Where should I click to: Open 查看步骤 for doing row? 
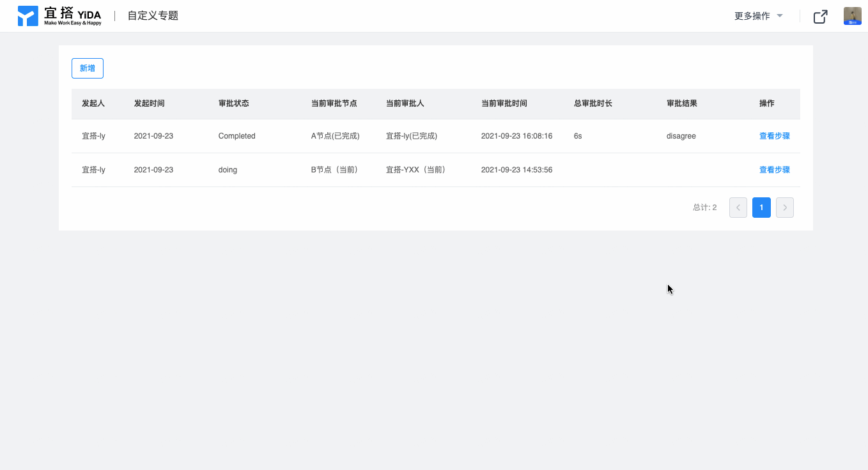(774, 170)
